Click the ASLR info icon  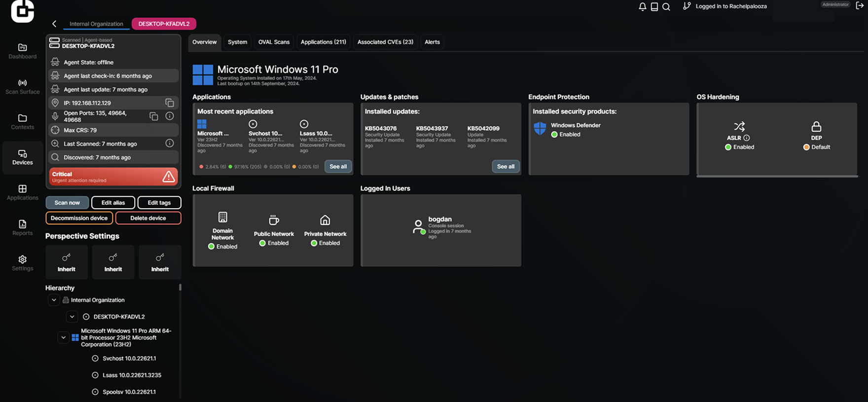point(747,138)
